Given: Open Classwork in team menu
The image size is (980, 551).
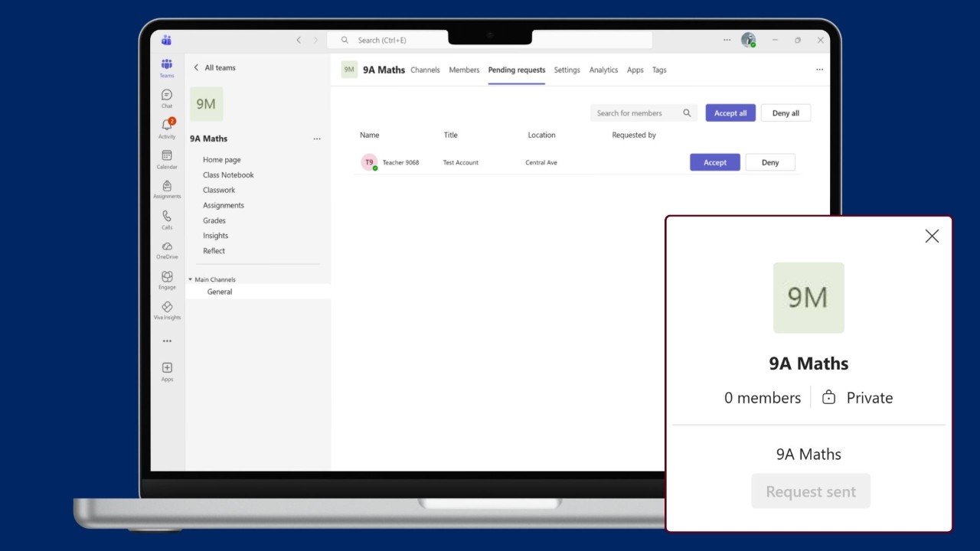Looking at the screenshot, I should coord(219,190).
